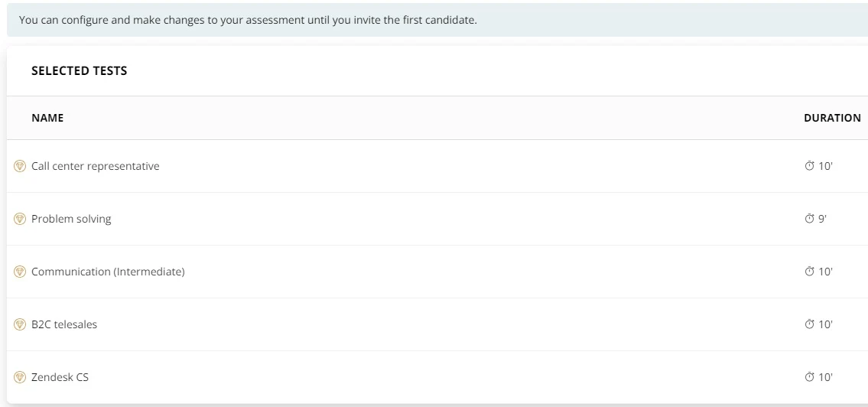The height and width of the screenshot is (407, 868).
Task: Click the DURATION column header
Action: [832, 117]
